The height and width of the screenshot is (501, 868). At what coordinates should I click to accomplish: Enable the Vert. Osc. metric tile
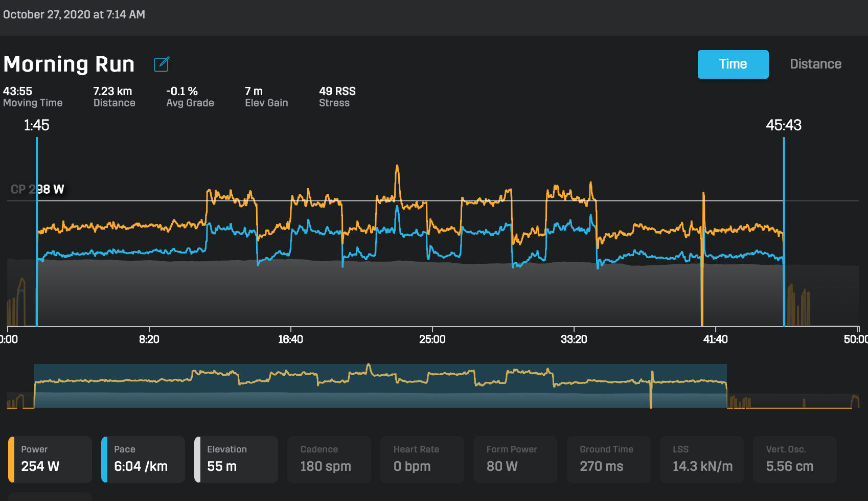click(x=794, y=459)
